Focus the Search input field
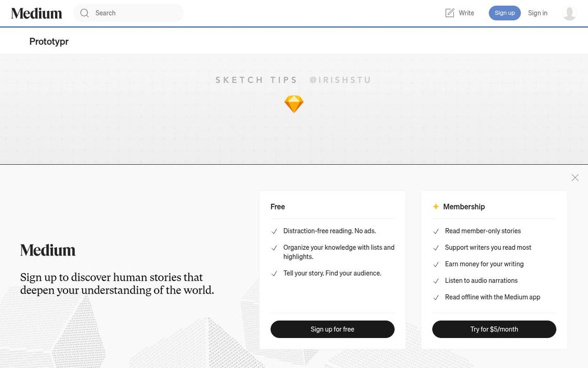The width and height of the screenshot is (588, 368). [x=128, y=13]
